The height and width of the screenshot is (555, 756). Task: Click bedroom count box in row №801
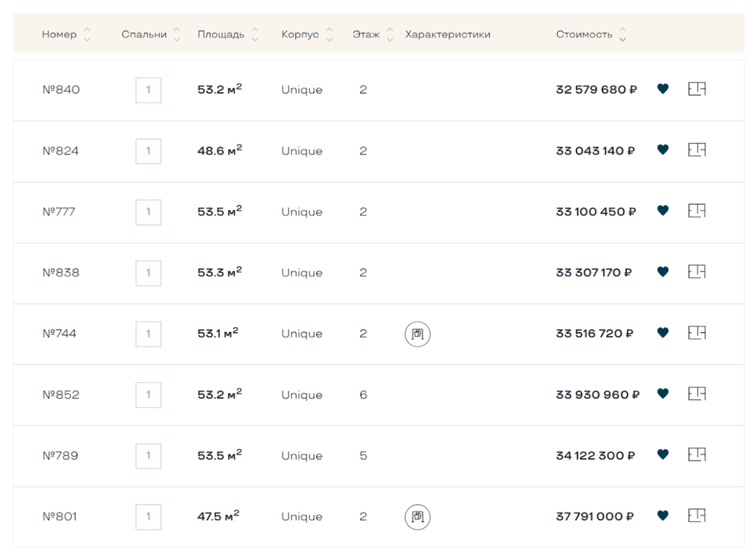[x=148, y=517]
